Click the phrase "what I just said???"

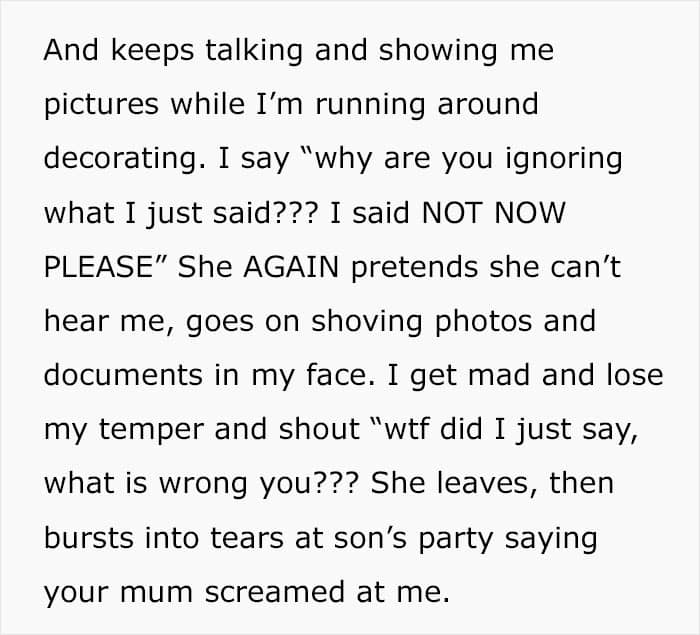[182, 213]
